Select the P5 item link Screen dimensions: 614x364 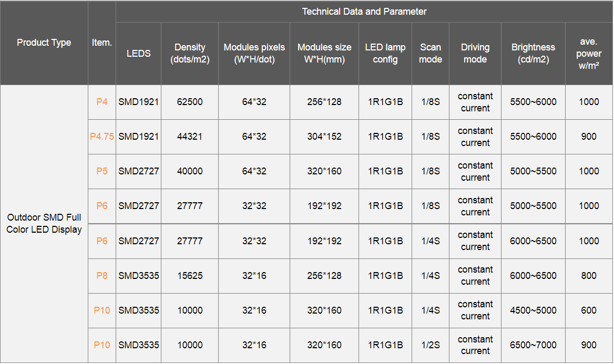102,171
